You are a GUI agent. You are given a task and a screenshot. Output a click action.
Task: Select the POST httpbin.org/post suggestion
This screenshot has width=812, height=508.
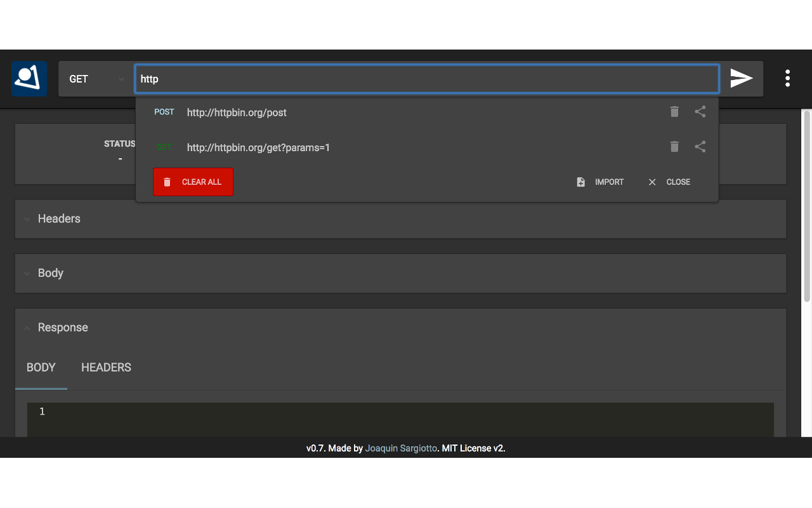coord(237,112)
